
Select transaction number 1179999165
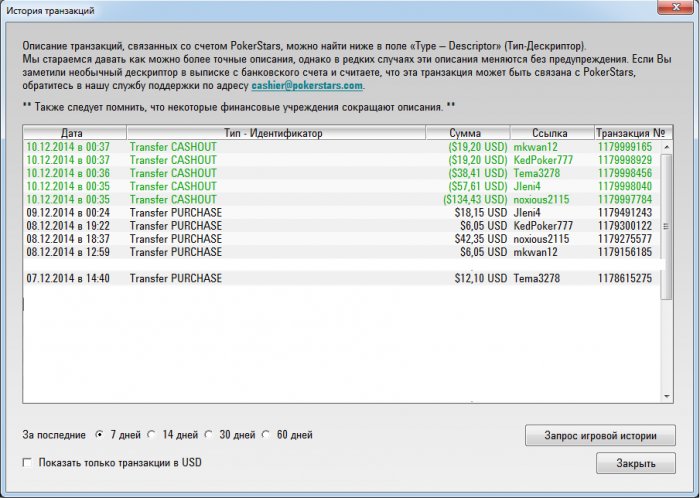click(x=625, y=147)
